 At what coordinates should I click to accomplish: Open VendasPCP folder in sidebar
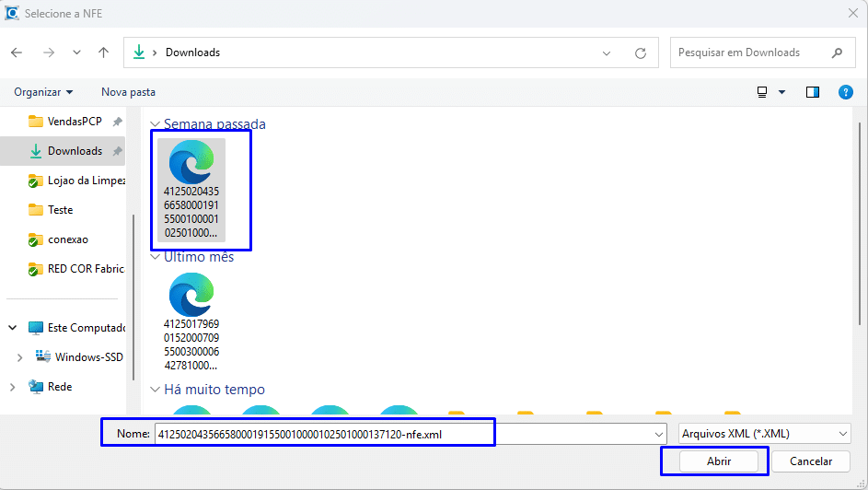[x=74, y=122]
